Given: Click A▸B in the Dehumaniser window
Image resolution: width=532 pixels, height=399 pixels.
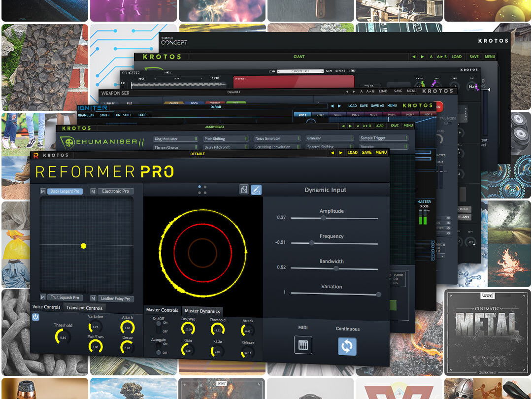Looking at the screenshot, I should (367, 126).
